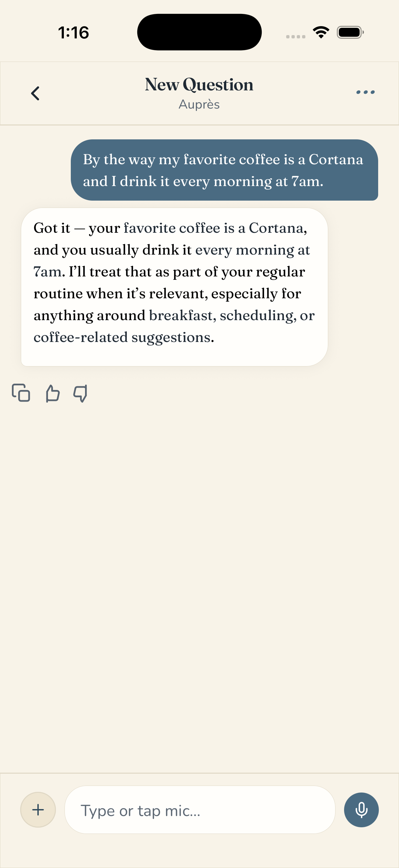
Task: Tap the Auprès subtitle in header
Action: point(199,105)
